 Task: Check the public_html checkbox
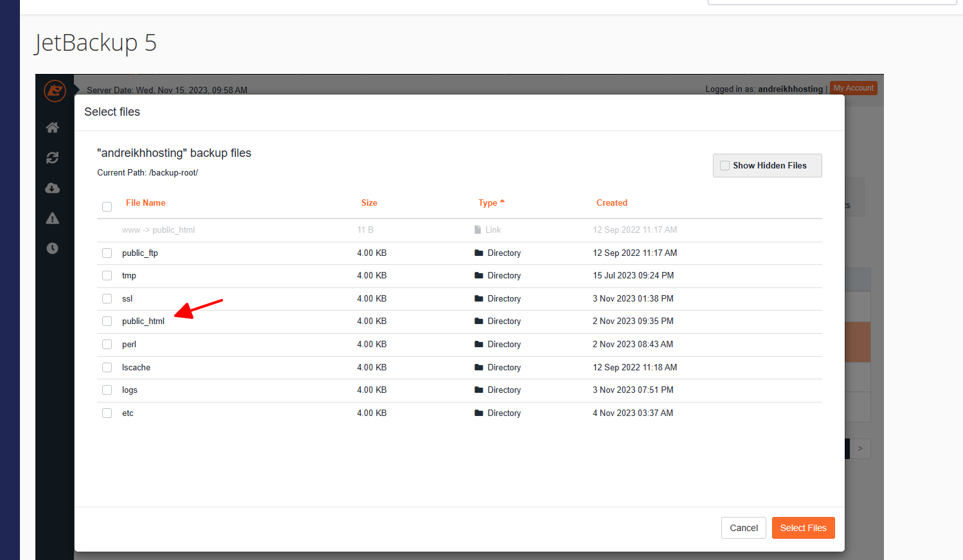pos(107,321)
